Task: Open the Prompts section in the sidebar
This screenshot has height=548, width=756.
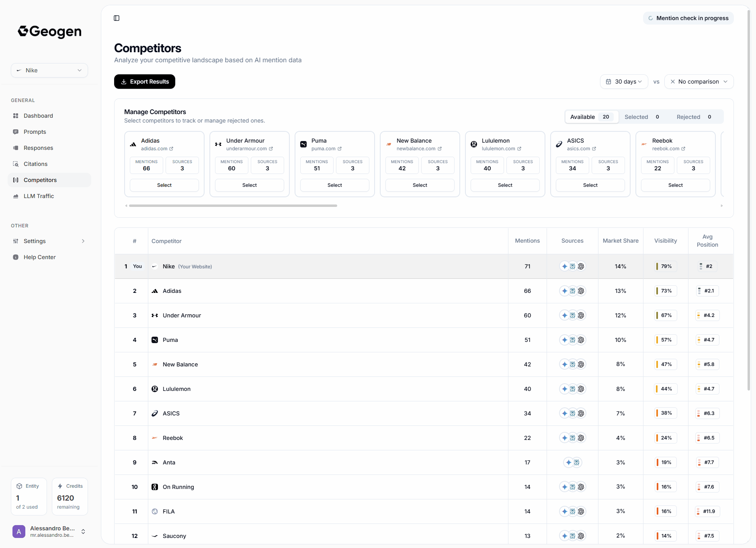Action: point(35,131)
